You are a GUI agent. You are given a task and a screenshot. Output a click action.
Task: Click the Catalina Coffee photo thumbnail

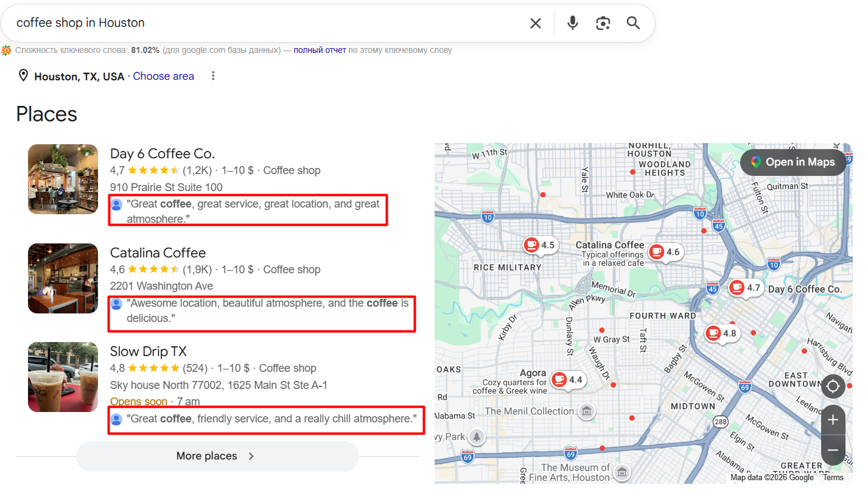63,278
